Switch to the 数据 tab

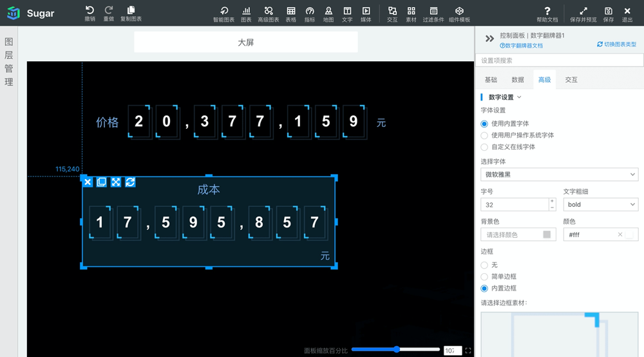[x=518, y=80]
